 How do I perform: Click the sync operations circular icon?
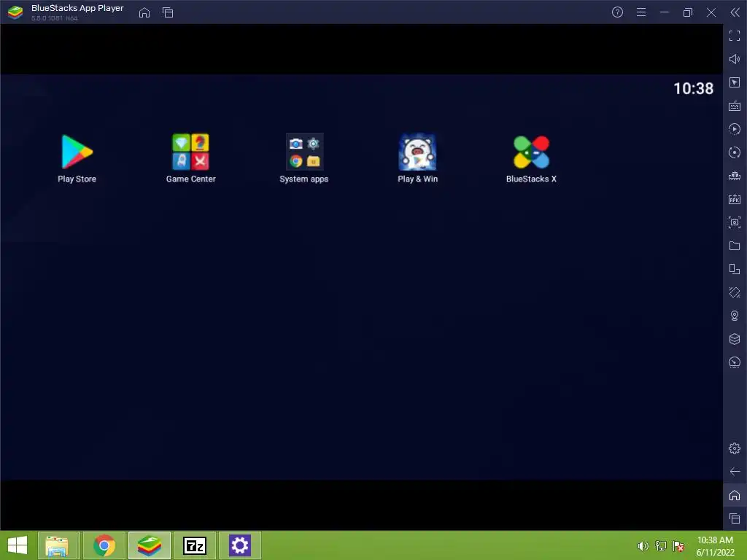pyautogui.click(x=735, y=152)
